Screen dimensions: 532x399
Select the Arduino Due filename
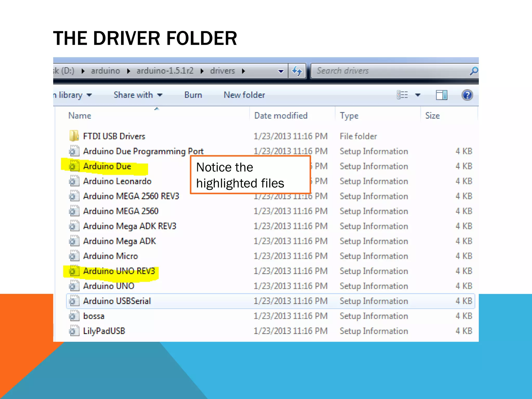point(107,166)
